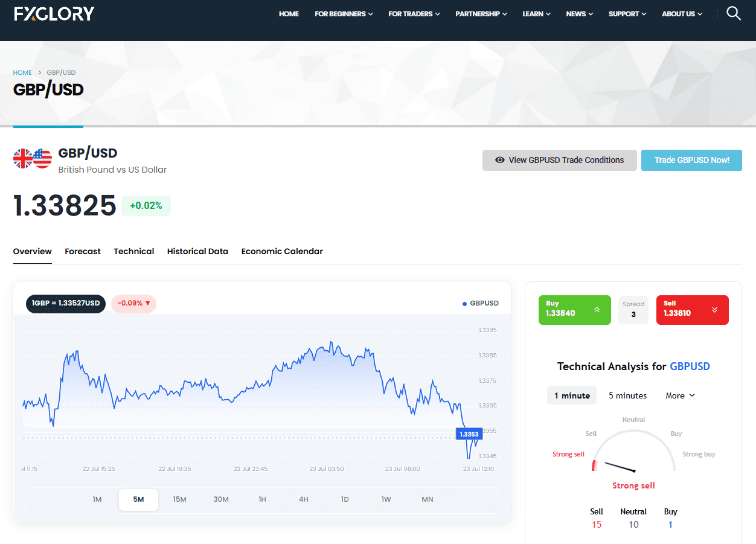Select the 4H chart timeframe
The width and height of the screenshot is (756, 544).
[x=304, y=499]
